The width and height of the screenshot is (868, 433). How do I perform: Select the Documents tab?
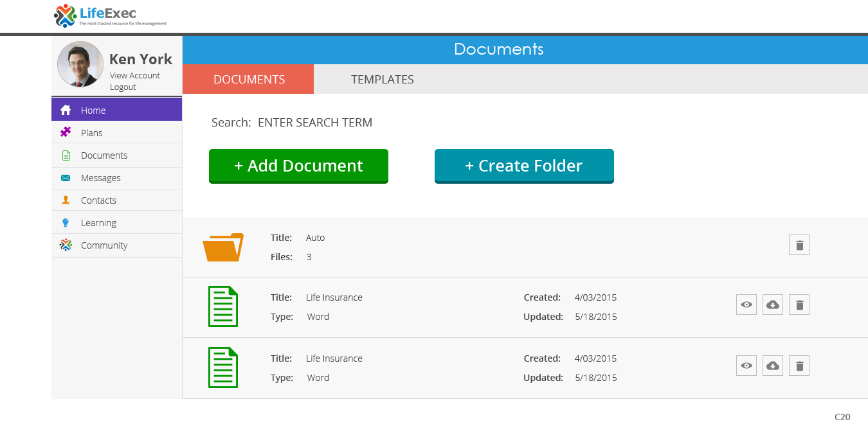[x=249, y=80]
